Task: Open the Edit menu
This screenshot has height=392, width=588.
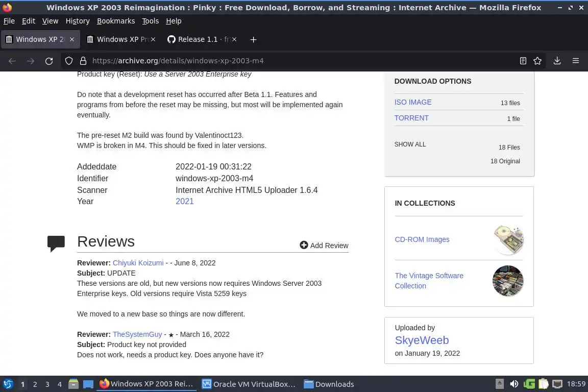Action: (29, 21)
